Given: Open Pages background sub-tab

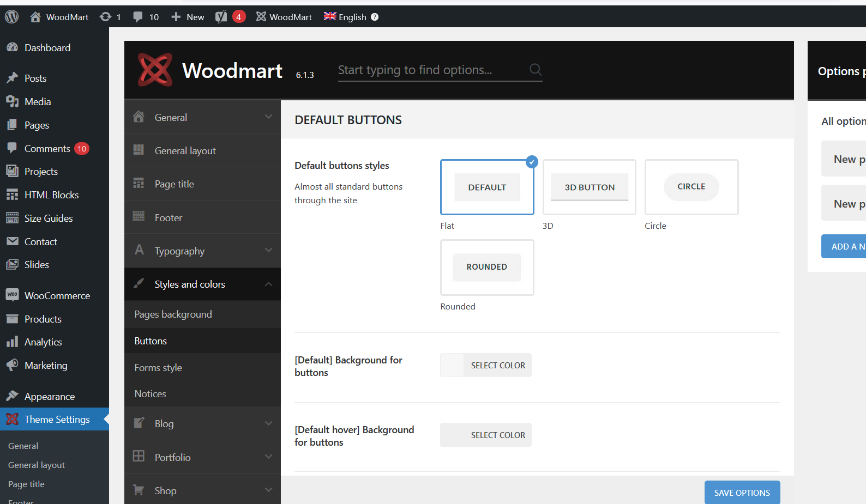Looking at the screenshot, I should point(202,314).
